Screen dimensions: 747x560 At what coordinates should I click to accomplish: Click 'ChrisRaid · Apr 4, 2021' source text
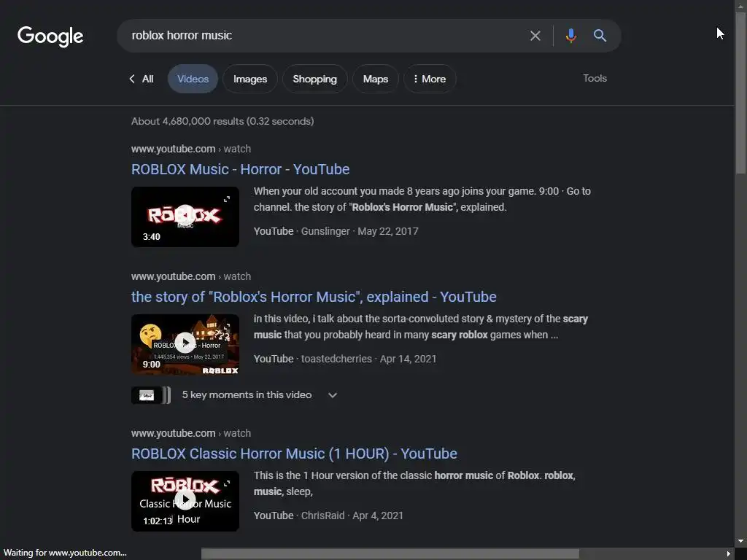click(x=352, y=516)
